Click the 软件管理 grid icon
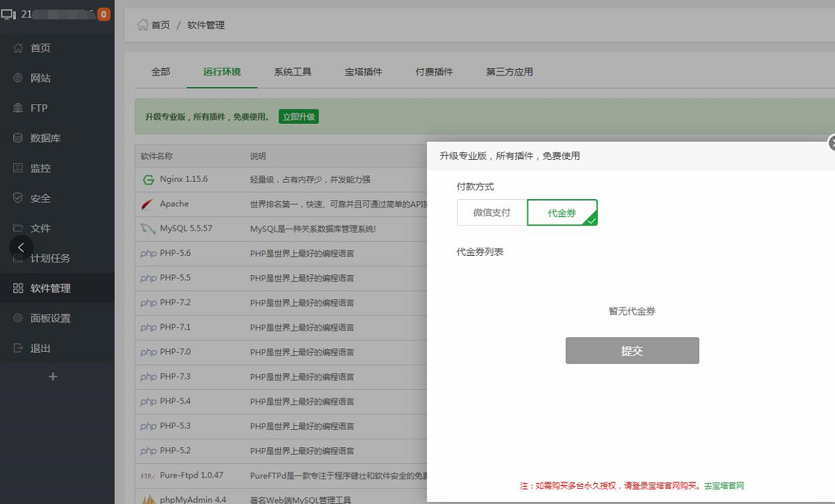The width and height of the screenshot is (835, 504). tap(18, 288)
